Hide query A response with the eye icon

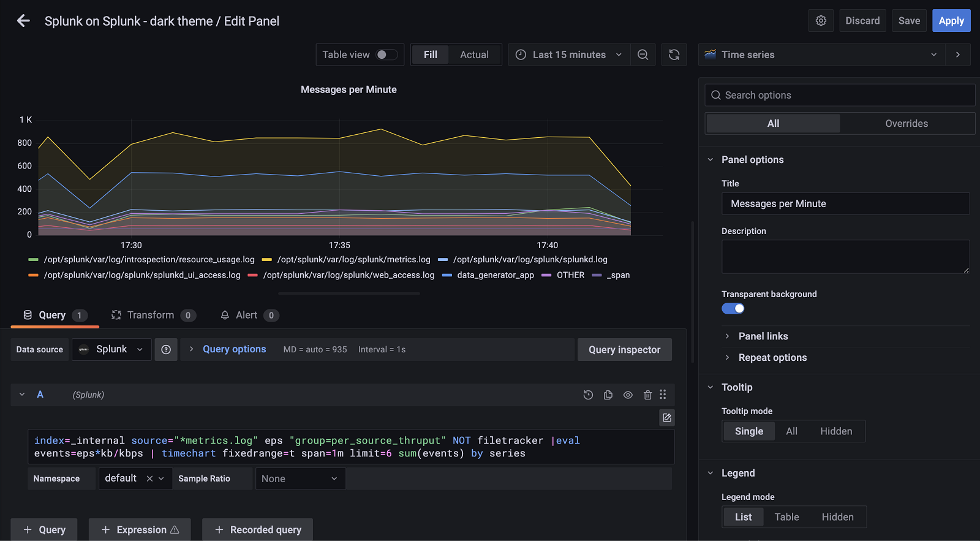coord(628,395)
